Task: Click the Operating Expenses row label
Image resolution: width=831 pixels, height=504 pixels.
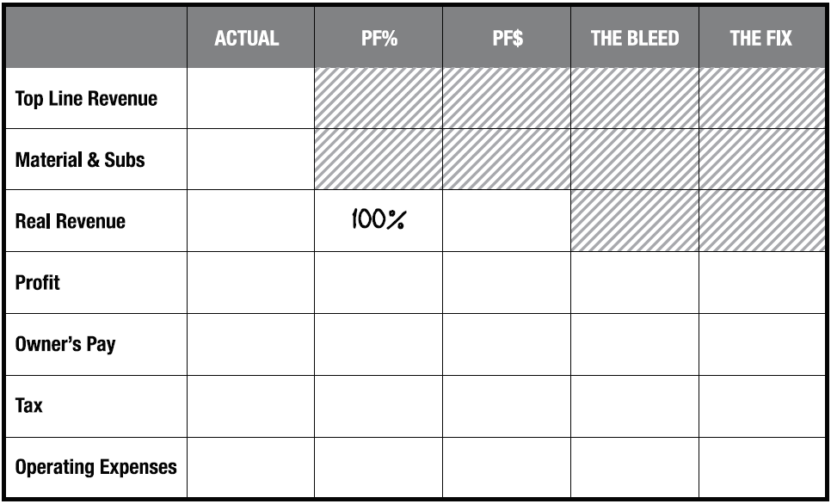Action: coord(95,467)
